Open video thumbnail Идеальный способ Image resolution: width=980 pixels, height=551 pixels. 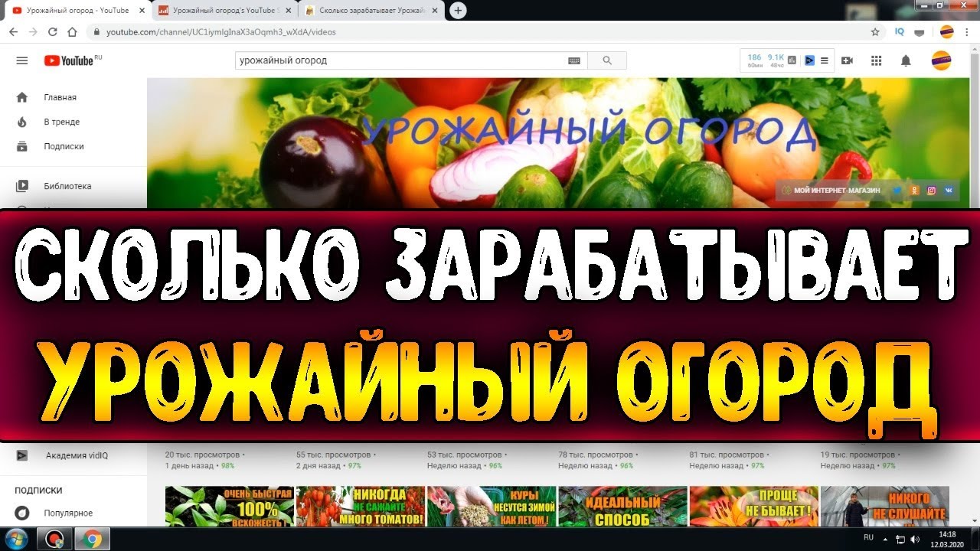(622, 507)
